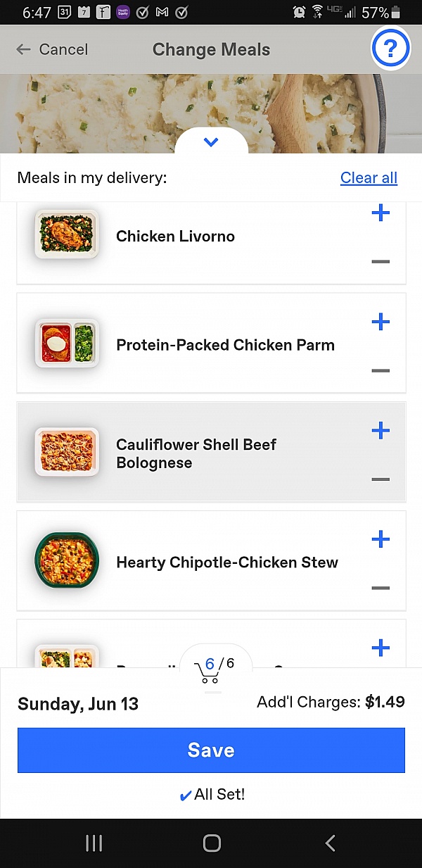Remove one Cauliflower Shell Beef Bolognese
This screenshot has height=868, width=422.
pos(381,479)
